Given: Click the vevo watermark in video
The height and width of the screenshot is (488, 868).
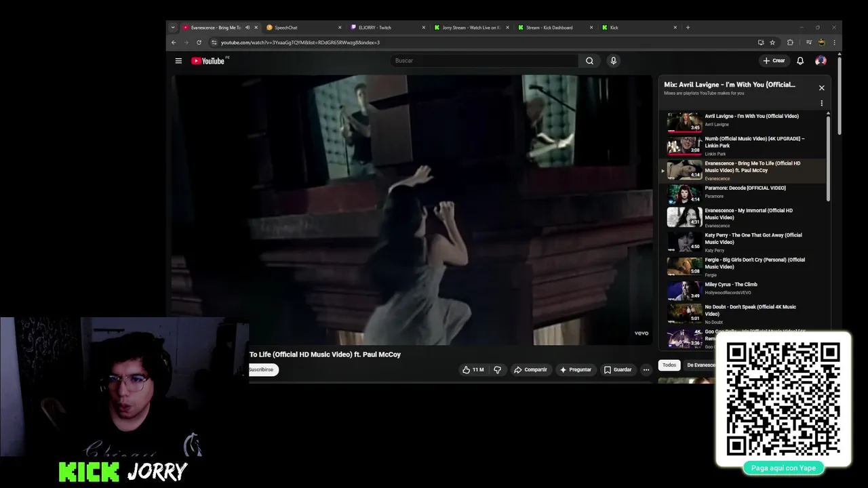Looking at the screenshot, I should pos(642,333).
